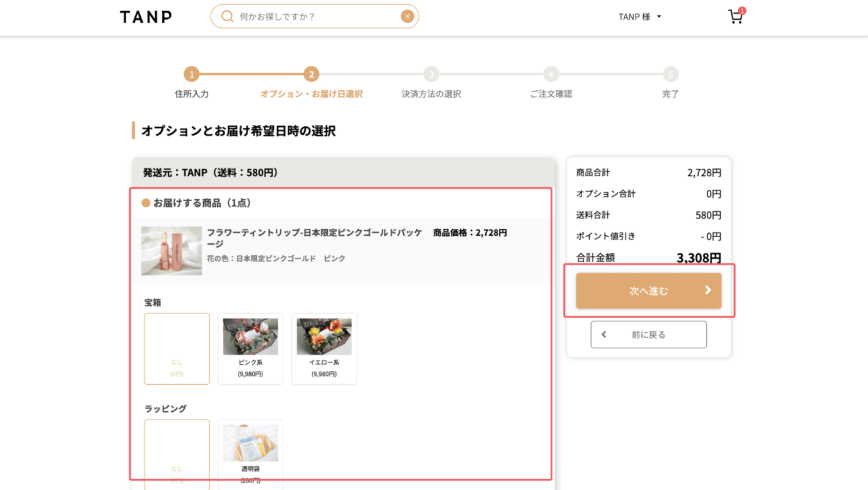Open the TANP 様 account dropdown
This screenshot has width=868, height=490.
640,17
